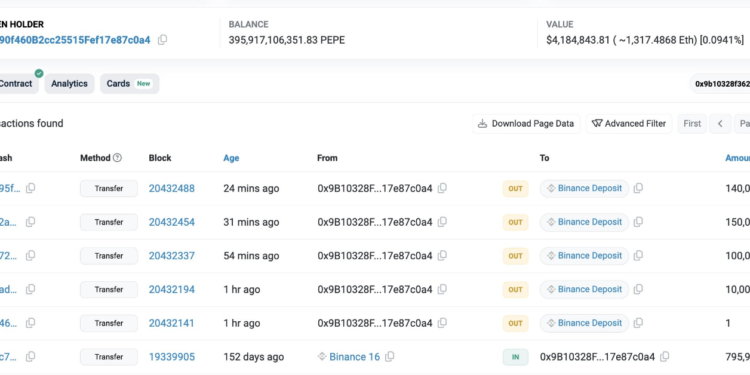The width and height of the screenshot is (750, 375).
Task: Copy From address in the 54 mins ago row
Action: click(442, 256)
